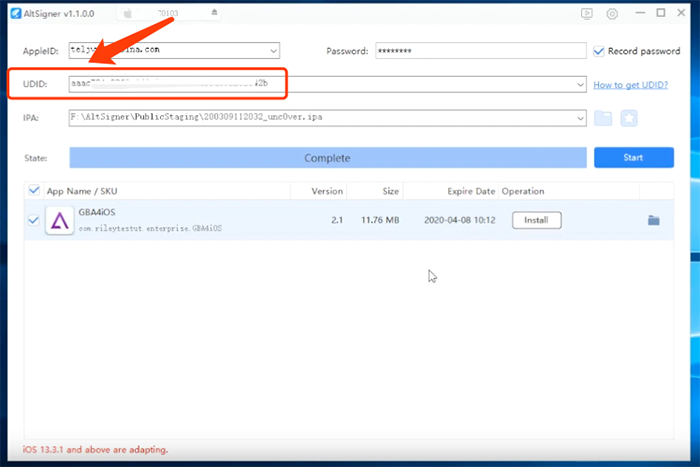The image size is (700, 467).
Task: Click the iOS 13.3.1 adapting notice
Action: [x=96, y=450]
